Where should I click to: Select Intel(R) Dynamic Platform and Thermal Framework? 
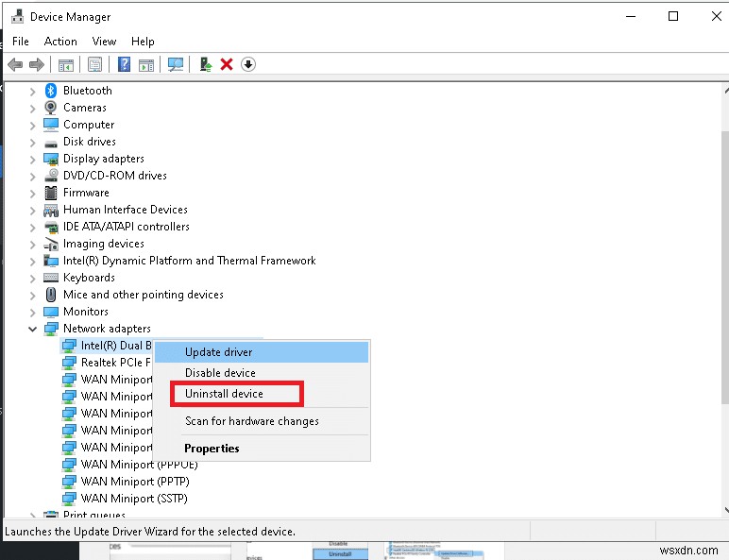[189, 261]
